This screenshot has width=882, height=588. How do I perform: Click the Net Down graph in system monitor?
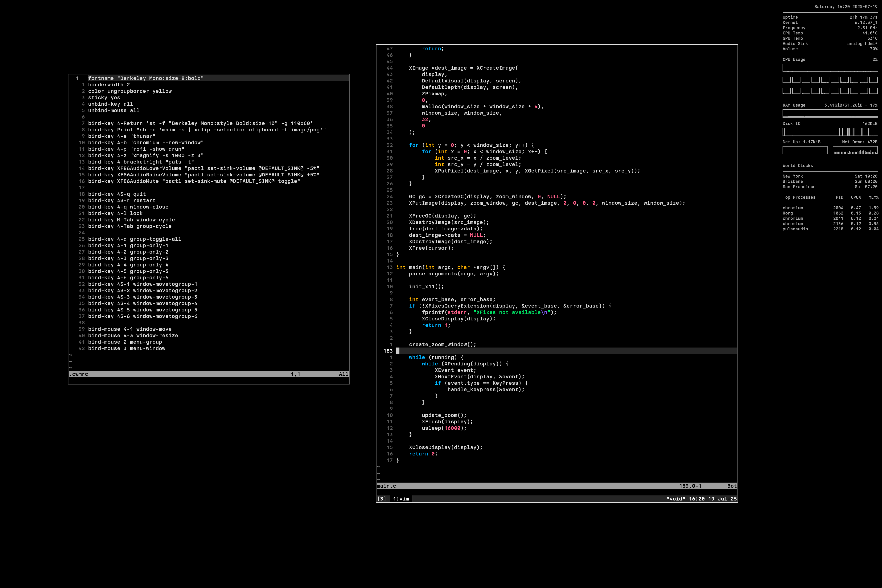(855, 150)
